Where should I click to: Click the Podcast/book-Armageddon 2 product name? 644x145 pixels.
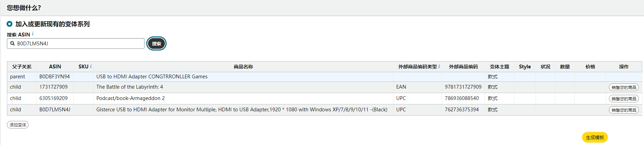[x=130, y=98]
